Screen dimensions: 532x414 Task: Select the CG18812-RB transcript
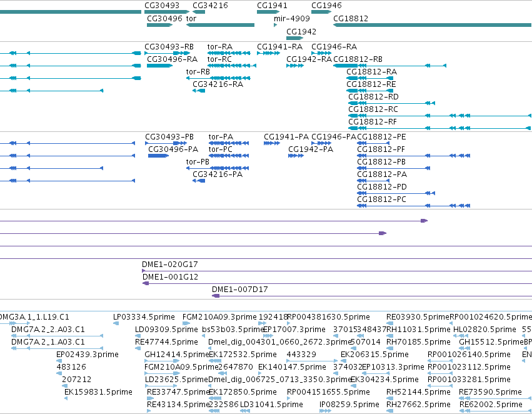coord(390,66)
